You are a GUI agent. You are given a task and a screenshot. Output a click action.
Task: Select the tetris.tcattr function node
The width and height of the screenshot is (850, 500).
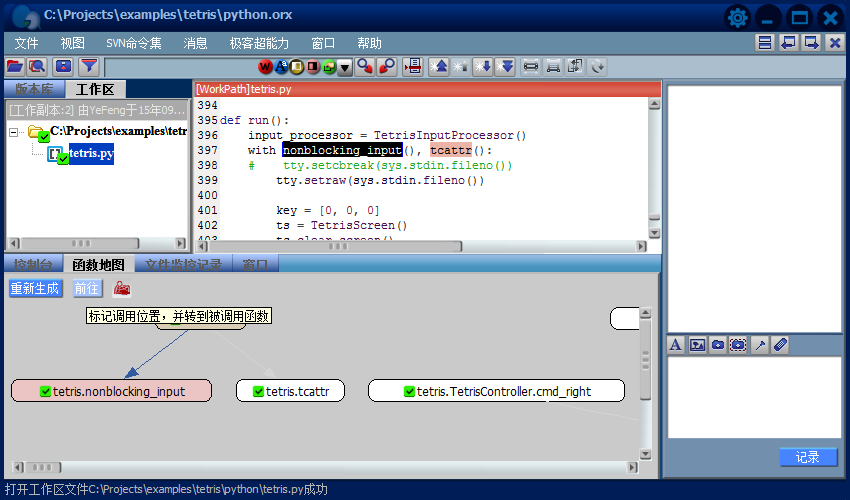(290, 391)
